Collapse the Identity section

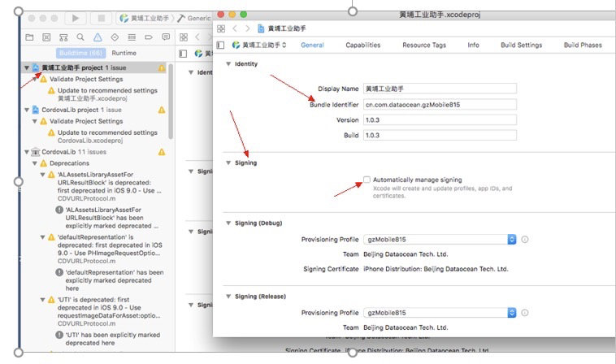pos(228,63)
